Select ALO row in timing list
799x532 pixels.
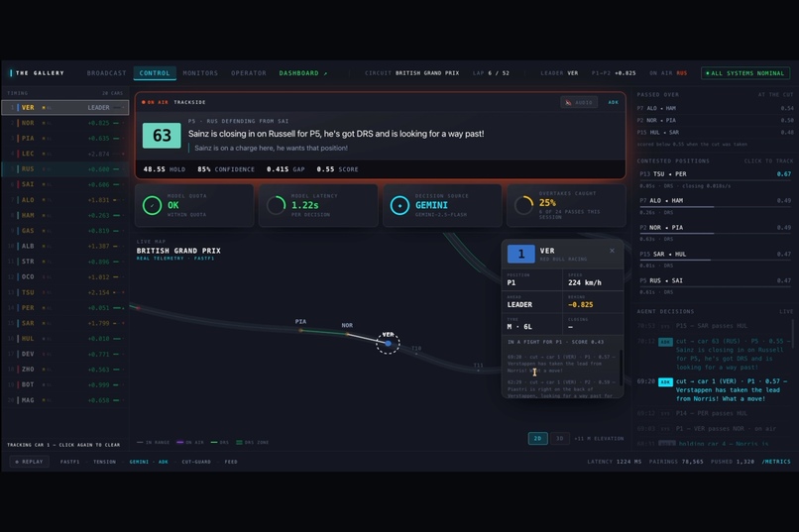coord(64,200)
